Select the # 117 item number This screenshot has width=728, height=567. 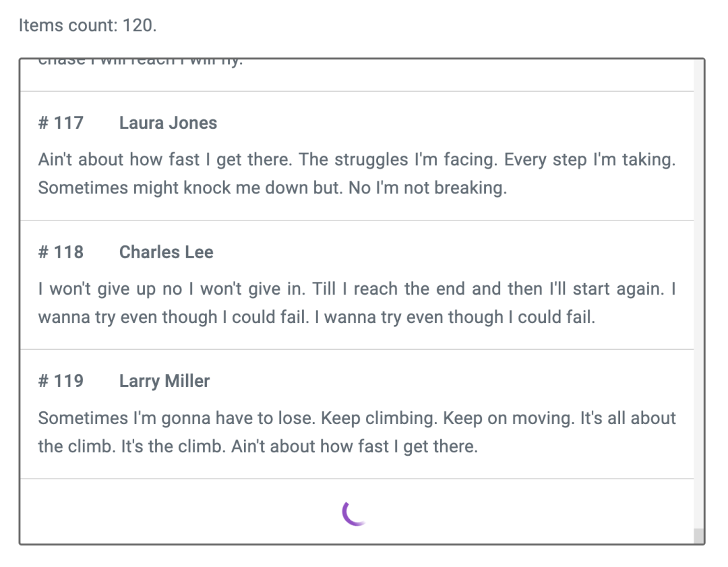(x=61, y=123)
